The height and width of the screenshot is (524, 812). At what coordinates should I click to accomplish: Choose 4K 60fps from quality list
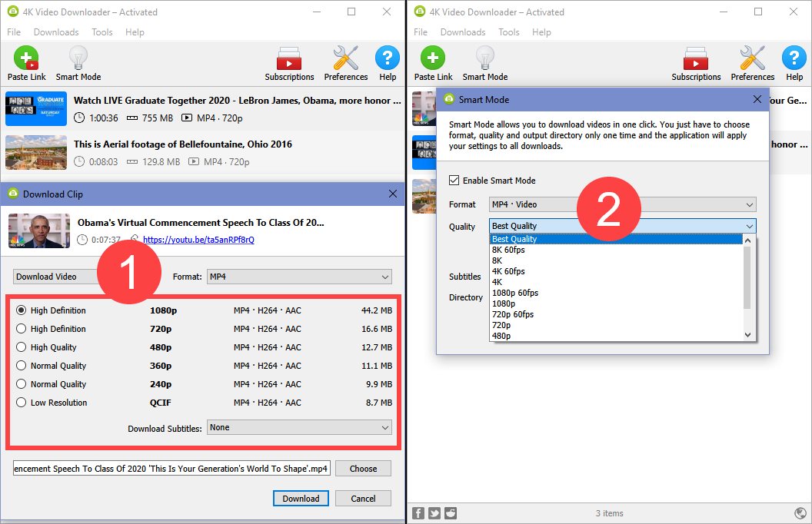click(x=616, y=271)
